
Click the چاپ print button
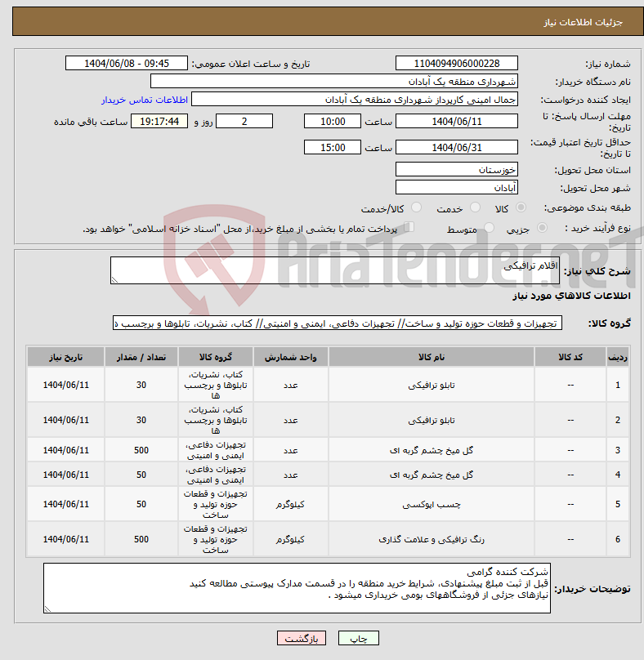(x=359, y=638)
